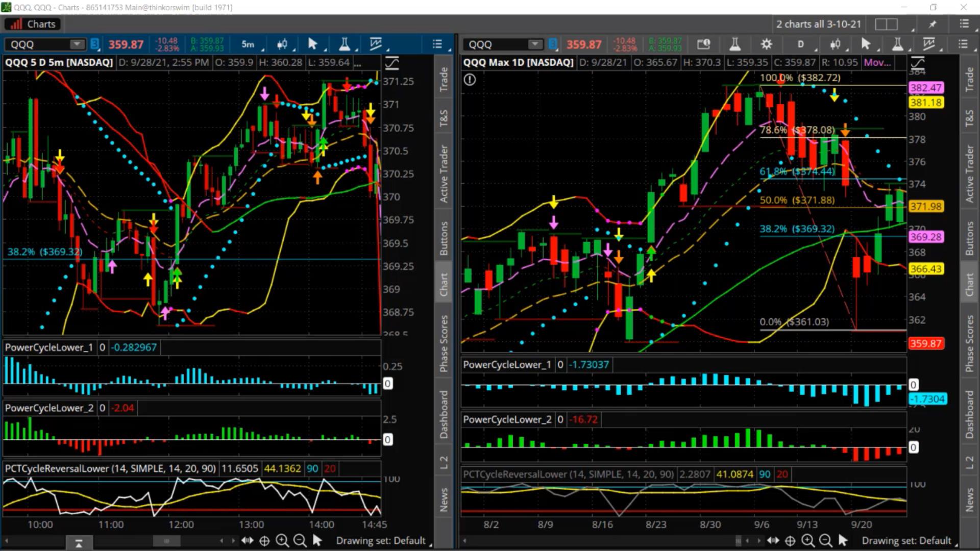The width and height of the screenshot is (980, 551).
Task: Pin the chart grid layout
Action: click(x=933, y=24)
